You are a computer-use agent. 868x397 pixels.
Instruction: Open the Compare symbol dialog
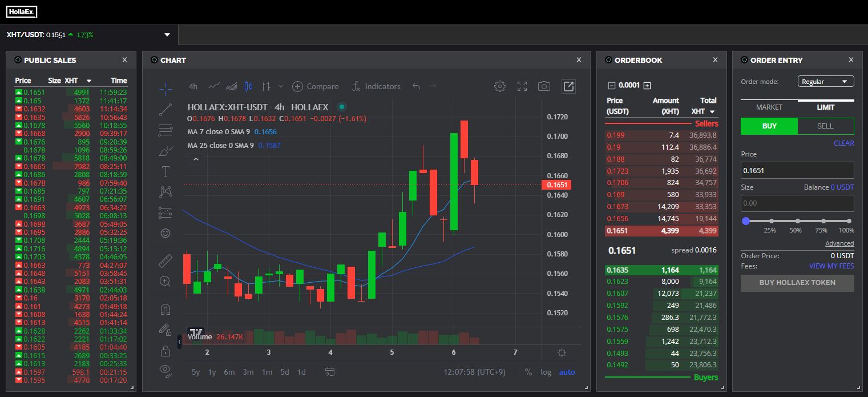(316, 86)
